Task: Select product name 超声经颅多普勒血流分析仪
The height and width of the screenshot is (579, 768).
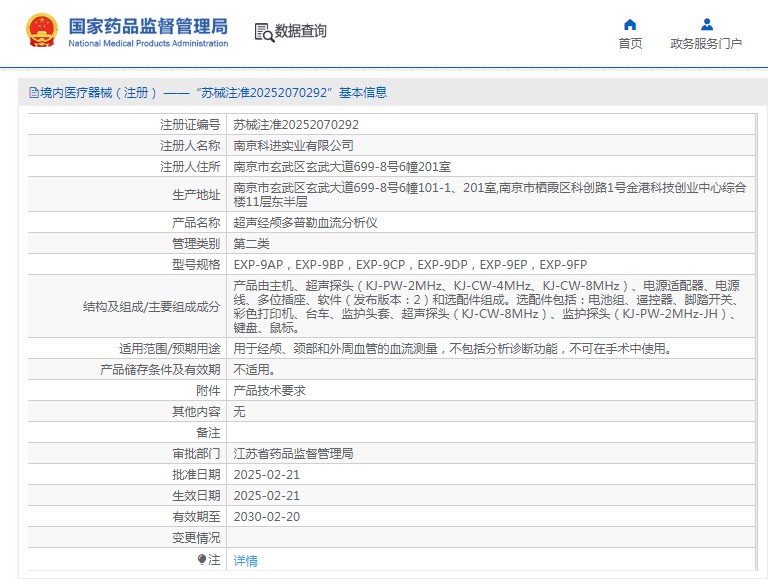Action: tap(305, 223)
